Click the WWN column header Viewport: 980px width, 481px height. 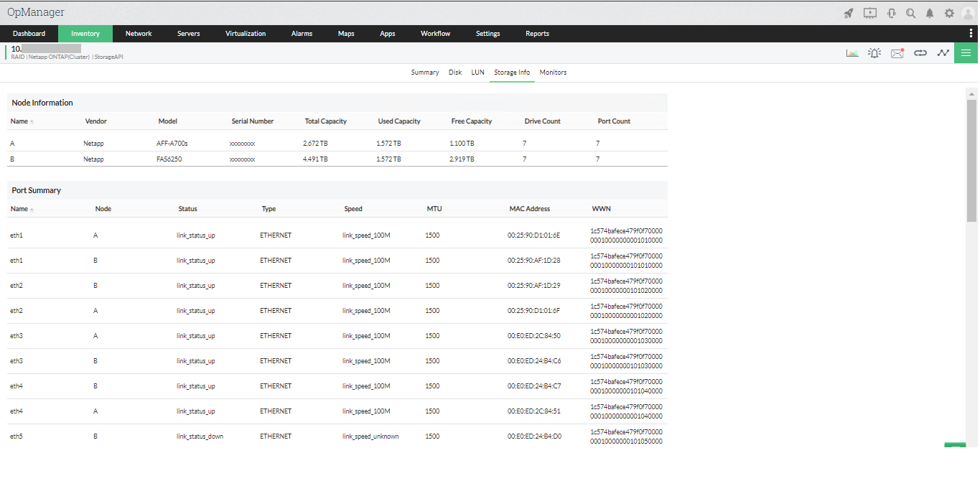point(602,209)
